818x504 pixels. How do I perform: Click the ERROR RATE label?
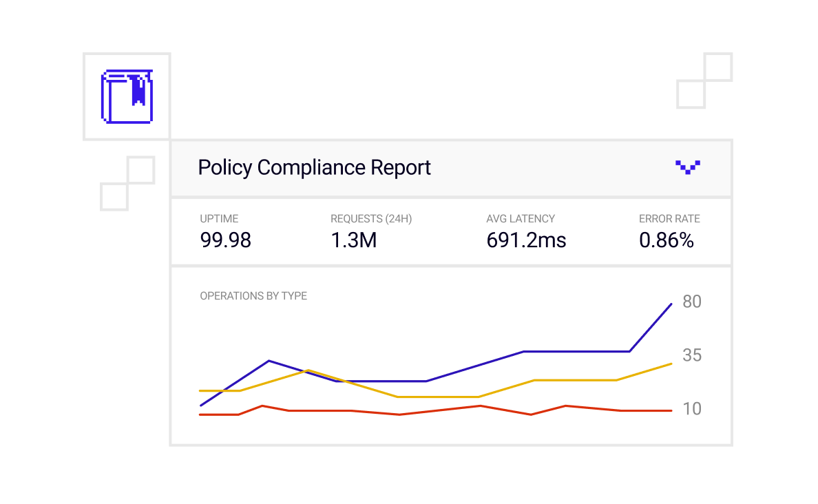669,219
